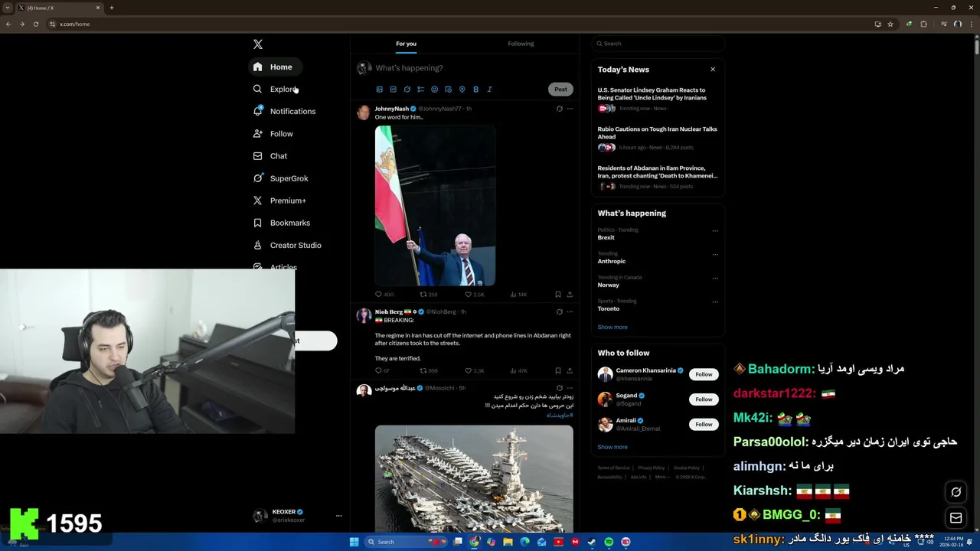Open Grok enhance in composer
The height and width of the screenshot is (551, 980).
tap(407, 90)
